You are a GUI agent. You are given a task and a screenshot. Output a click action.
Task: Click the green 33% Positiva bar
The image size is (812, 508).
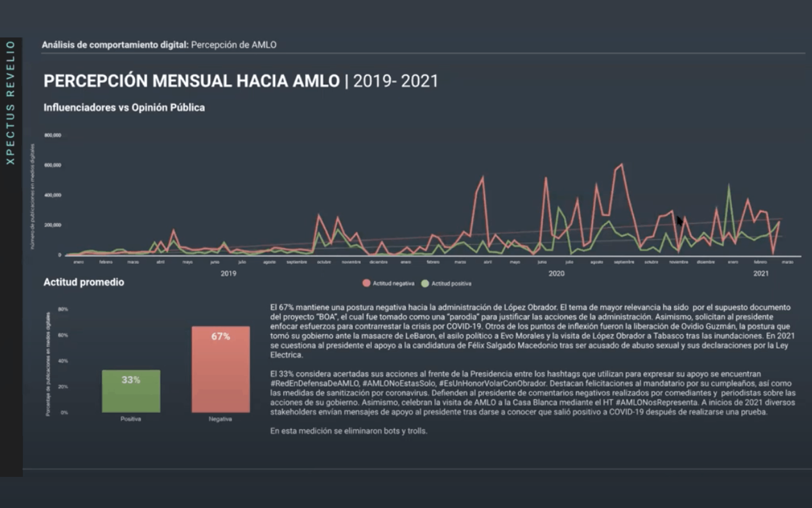pos(131,391)
